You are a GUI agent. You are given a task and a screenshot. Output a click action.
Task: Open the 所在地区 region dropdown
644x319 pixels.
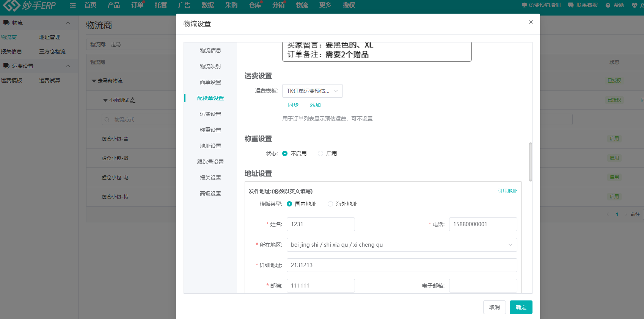coord(402,245)
